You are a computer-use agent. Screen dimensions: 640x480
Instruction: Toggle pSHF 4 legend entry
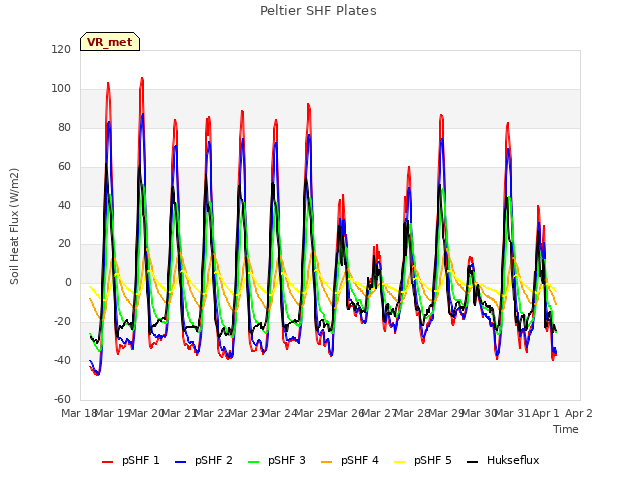click(350, 460)
